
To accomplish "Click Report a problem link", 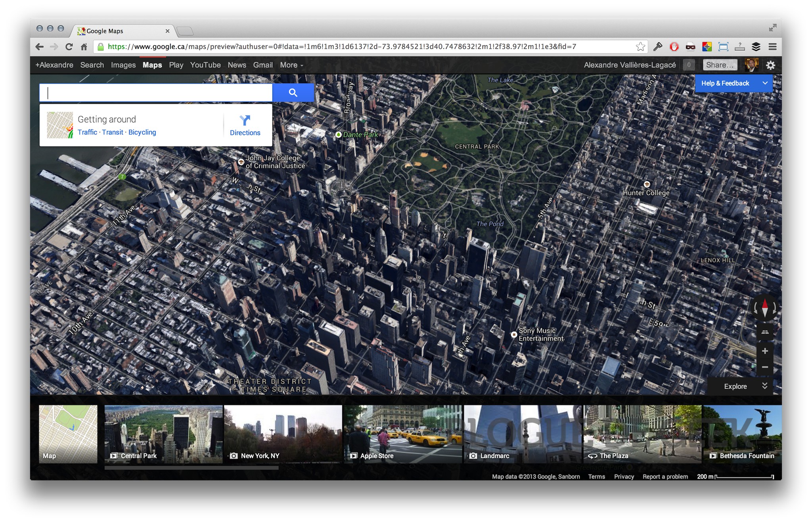I will click(665, 476).
